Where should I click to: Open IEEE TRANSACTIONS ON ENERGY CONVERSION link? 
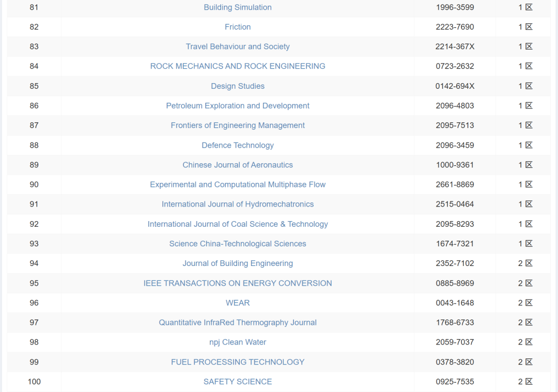coord(237,283)
